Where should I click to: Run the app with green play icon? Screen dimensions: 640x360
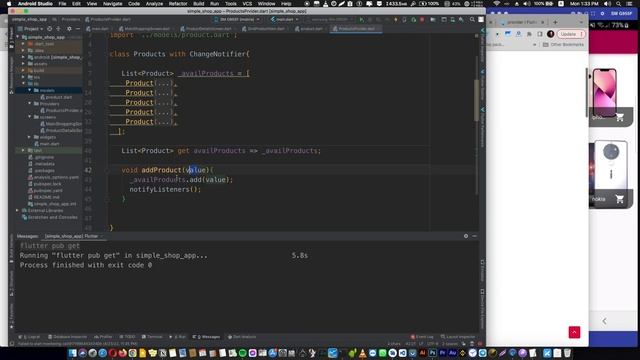coord(361,19)
